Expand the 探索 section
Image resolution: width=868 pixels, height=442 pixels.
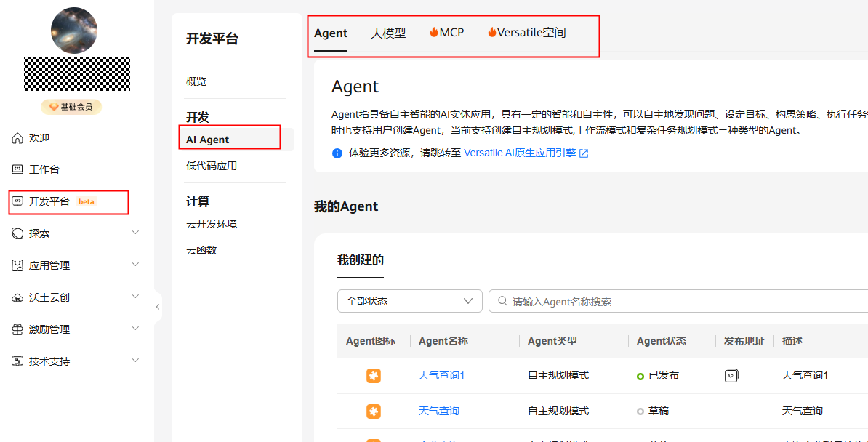(134, 233)
